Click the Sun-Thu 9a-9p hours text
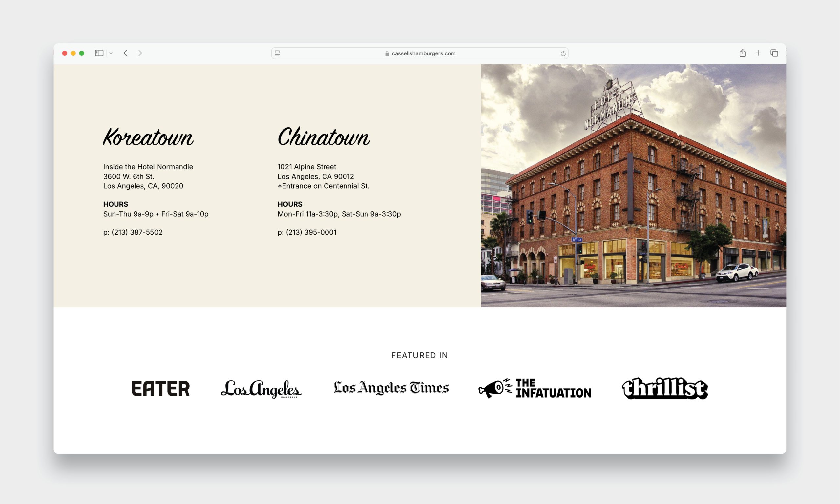Viewport: 840px width, 504px height. click(x=128, y=214)
